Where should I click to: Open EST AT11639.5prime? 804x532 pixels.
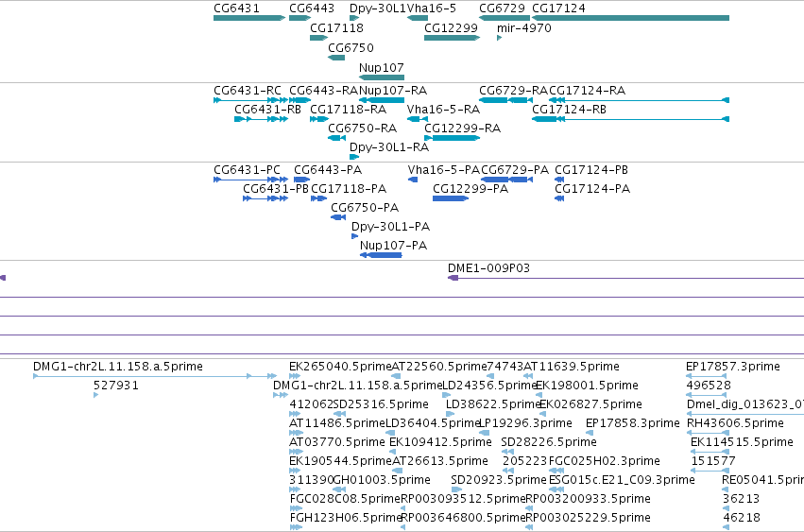(572, 367)
